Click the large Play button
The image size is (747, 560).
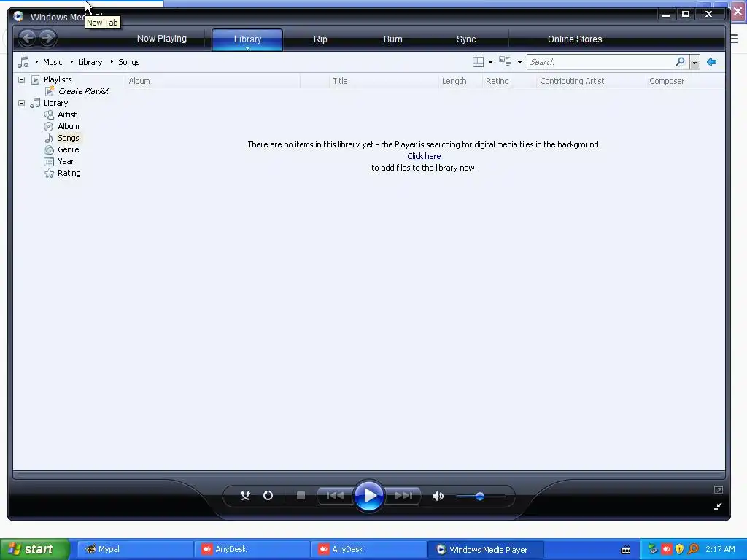pyautogui.click(x=369, y=496)
